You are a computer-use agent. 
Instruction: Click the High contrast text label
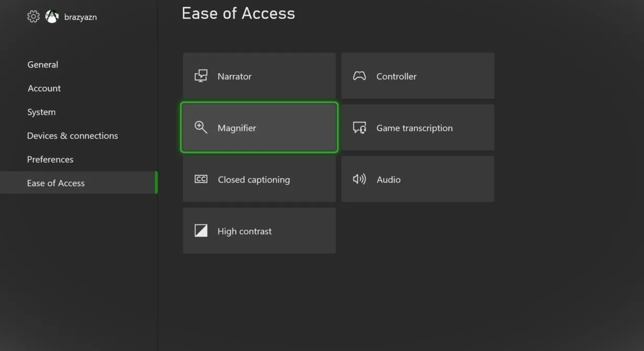[245, 231]
